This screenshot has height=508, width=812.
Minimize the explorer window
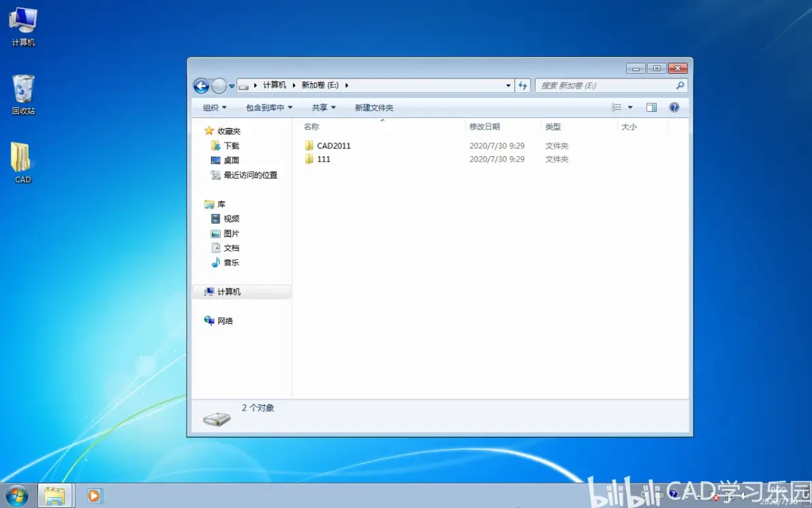click(636, 68)
